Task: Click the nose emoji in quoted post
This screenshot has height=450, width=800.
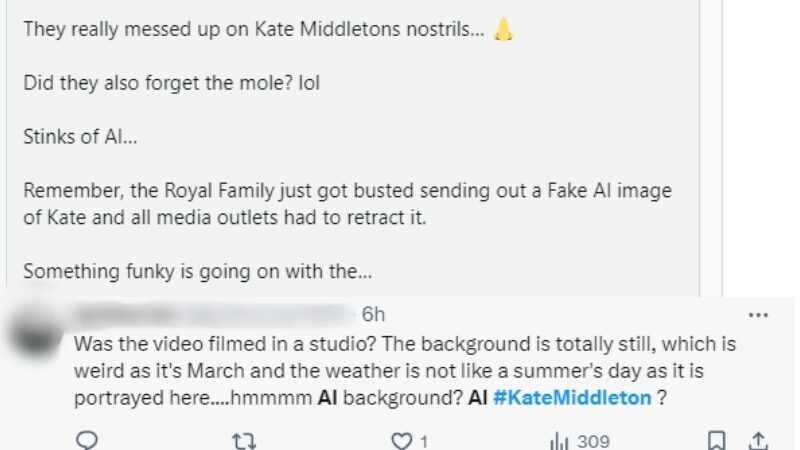Action: pos(503,30)
